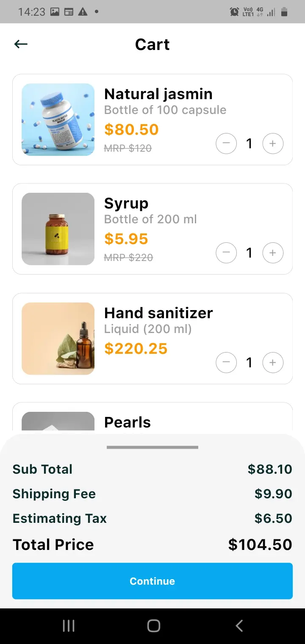Decrease Natural jasmin quantity with minus
The height and width of the screenshot is (644, 305).
(226, 144)
